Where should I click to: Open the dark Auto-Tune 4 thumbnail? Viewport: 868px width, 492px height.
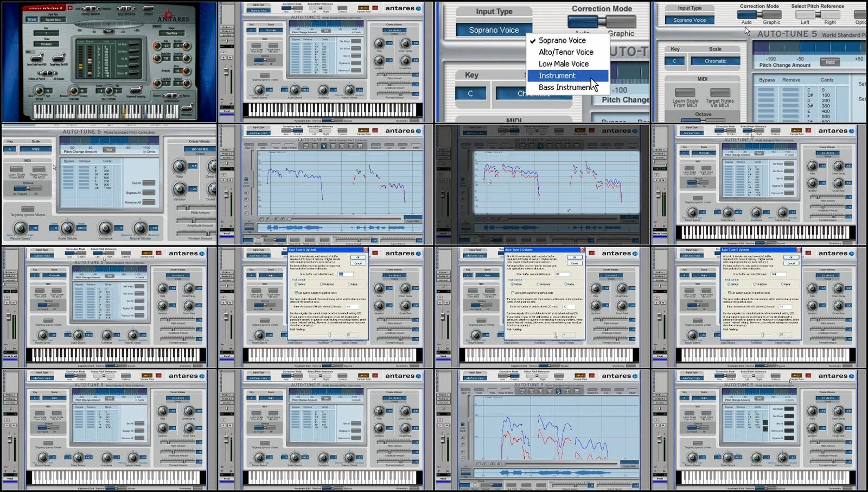point(109,62)
